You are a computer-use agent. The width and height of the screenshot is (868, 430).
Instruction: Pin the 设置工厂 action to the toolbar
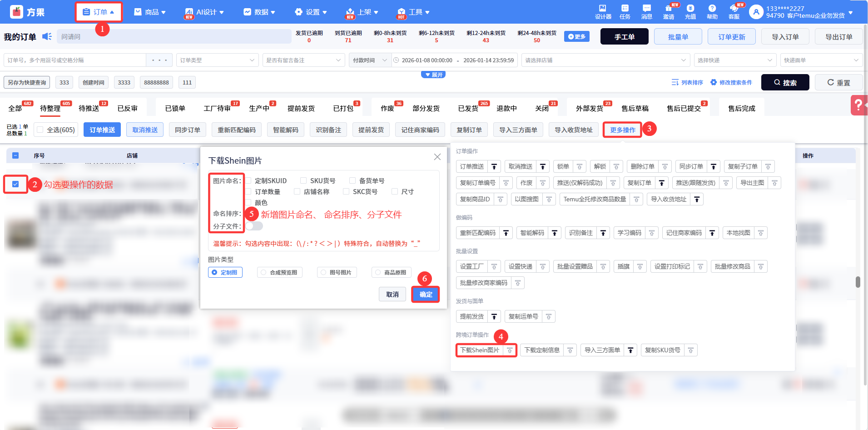pyautogui.click(x=494, y=267)
